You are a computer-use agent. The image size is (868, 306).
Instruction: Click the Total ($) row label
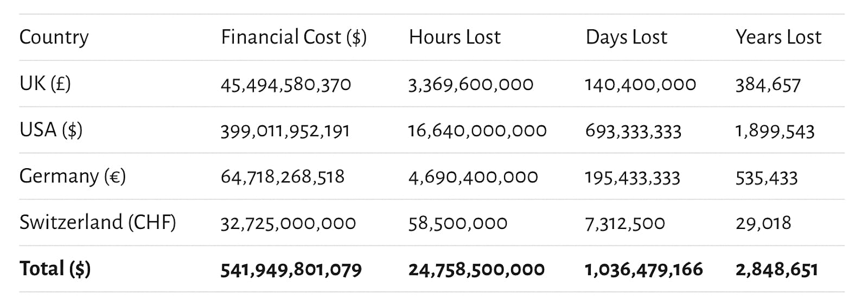point(55,269)
